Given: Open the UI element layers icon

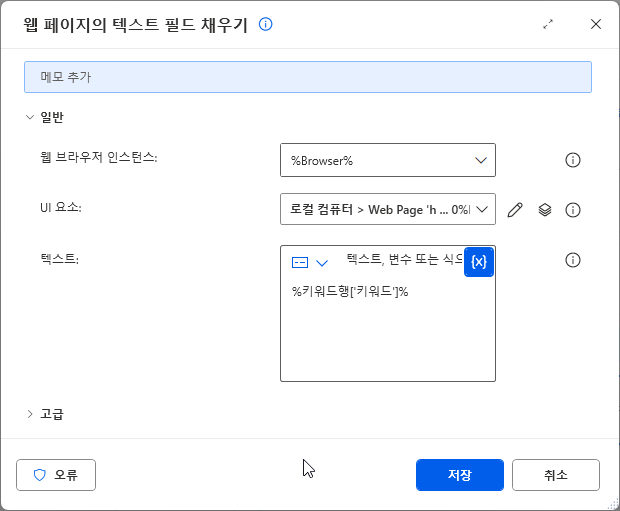Looking at the screenshot, I should pyautogui.click(x=545, y=210).
